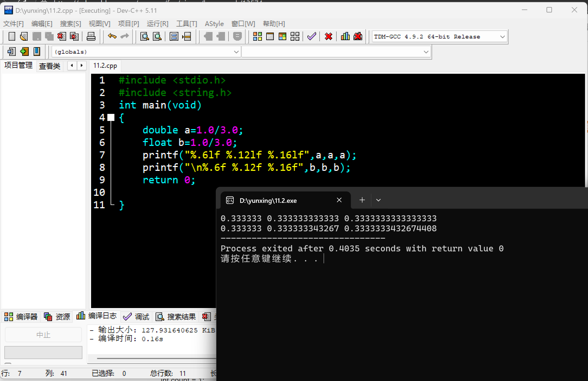The height and width of the screenshot is (381, 588).
Task: Expand the TDM-GCC compiler selection dropdown
Action: [x=502, y=37]
